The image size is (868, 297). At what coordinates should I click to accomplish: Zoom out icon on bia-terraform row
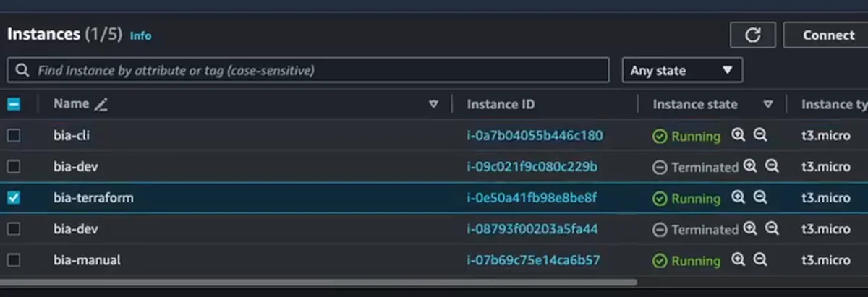[x=760, y=197]
